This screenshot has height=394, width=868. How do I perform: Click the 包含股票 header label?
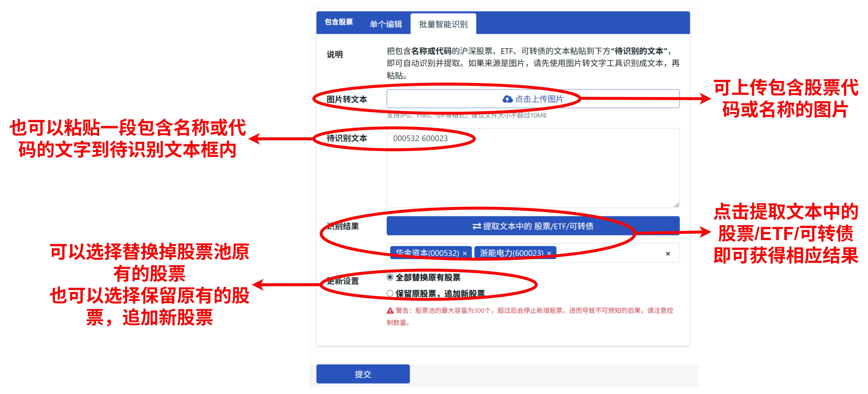pyautogui.click(x=339, y=22)
